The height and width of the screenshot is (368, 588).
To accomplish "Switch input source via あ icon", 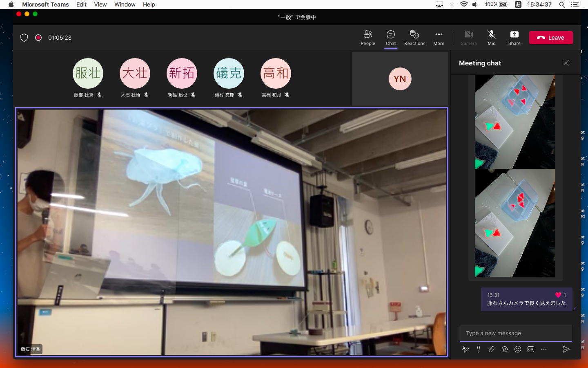I will (x=518, y=4).
